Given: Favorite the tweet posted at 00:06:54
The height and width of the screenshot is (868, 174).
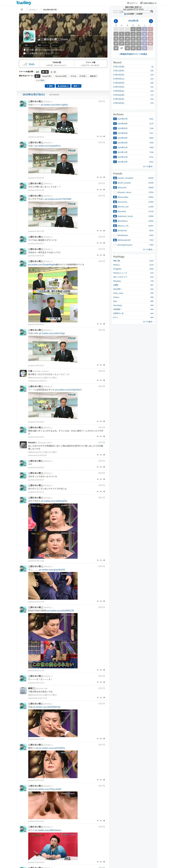Looking at the screenshot, I should click(x=104, y=422).
